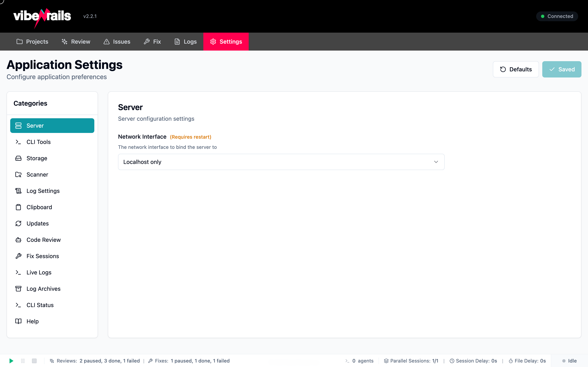Click the Defaults button
Screen dimensions: 588x367
[516, 69]
